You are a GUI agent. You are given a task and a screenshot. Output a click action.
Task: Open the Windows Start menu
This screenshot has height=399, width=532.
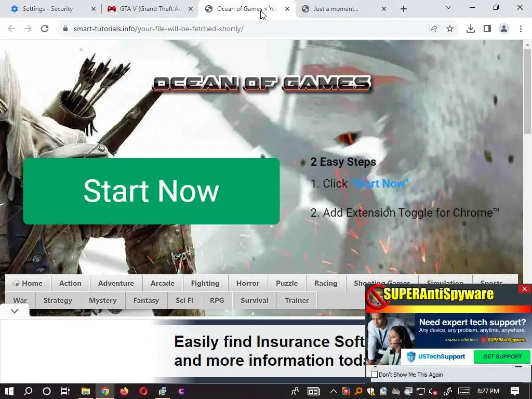pos(9,391)
